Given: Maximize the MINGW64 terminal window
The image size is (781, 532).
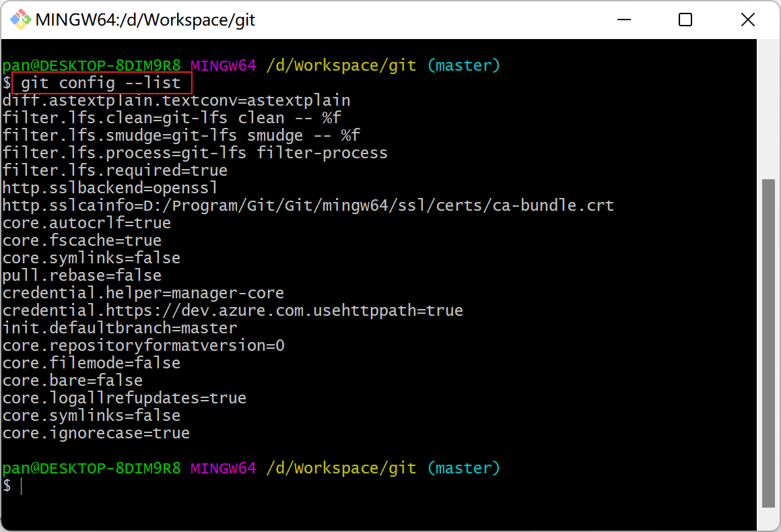Looking at the screenshot, I should [x=685, y=20].
